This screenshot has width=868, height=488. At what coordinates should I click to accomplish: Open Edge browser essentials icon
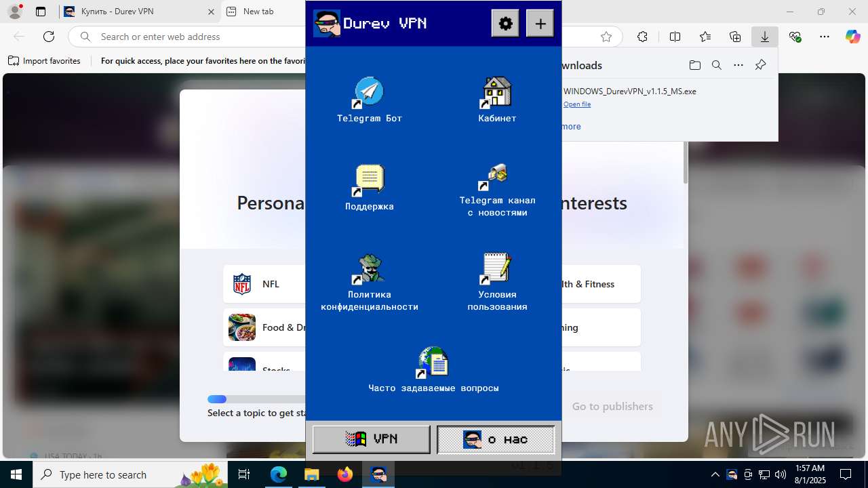[x=795, y=37]
